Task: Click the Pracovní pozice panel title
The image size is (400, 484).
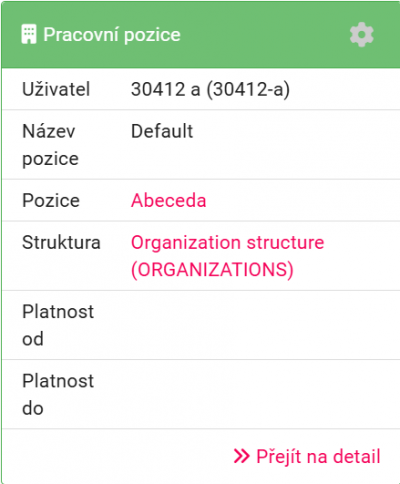Action: coord(112,34)
